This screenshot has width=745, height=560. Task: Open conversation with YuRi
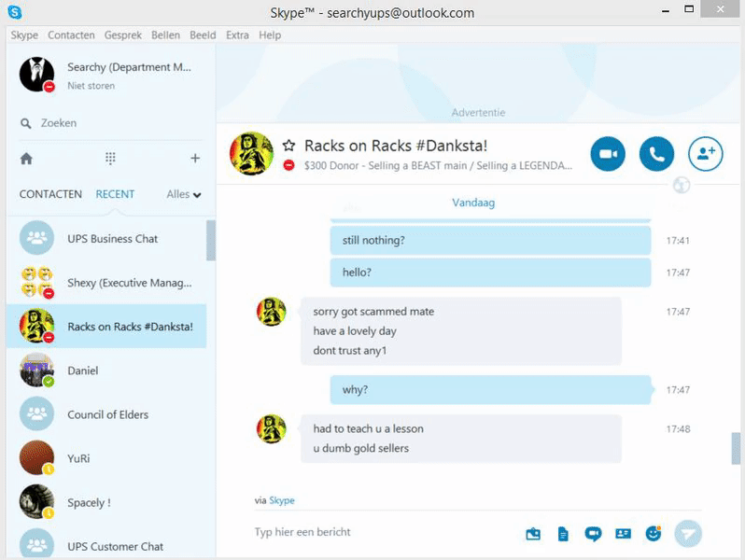point(106,458)
